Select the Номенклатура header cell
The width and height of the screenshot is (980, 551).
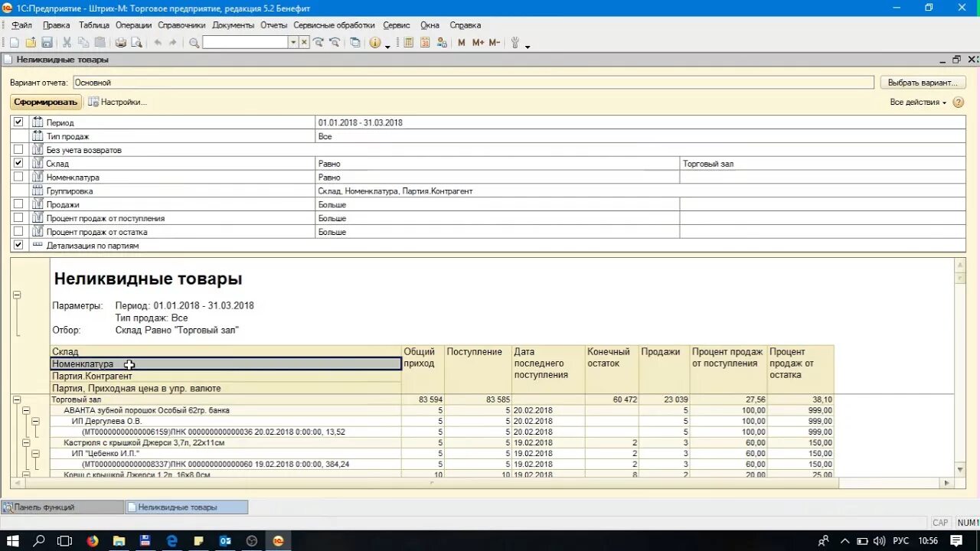coord(226,364)
